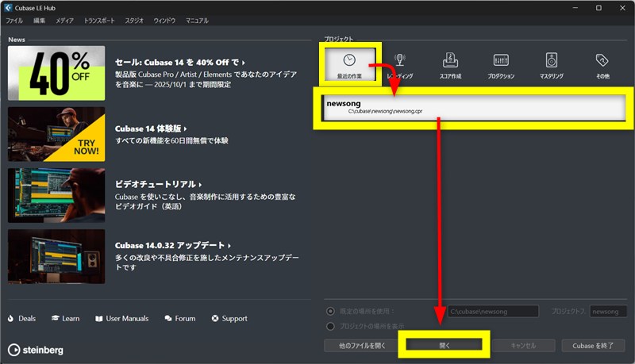Viewport: 635px width, 364px height.
Task: Open the 40% OFF sale thumbnail
Action: (56, 73)
